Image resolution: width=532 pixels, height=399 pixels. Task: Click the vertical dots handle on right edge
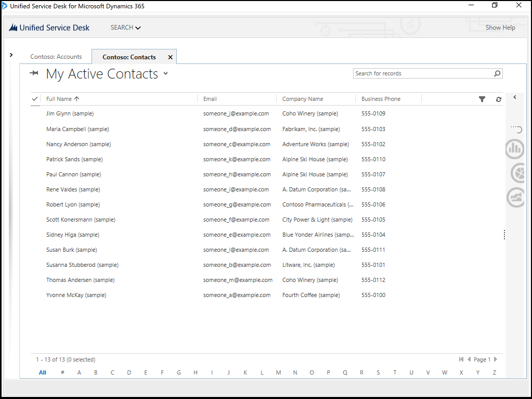tap(504, 235)
